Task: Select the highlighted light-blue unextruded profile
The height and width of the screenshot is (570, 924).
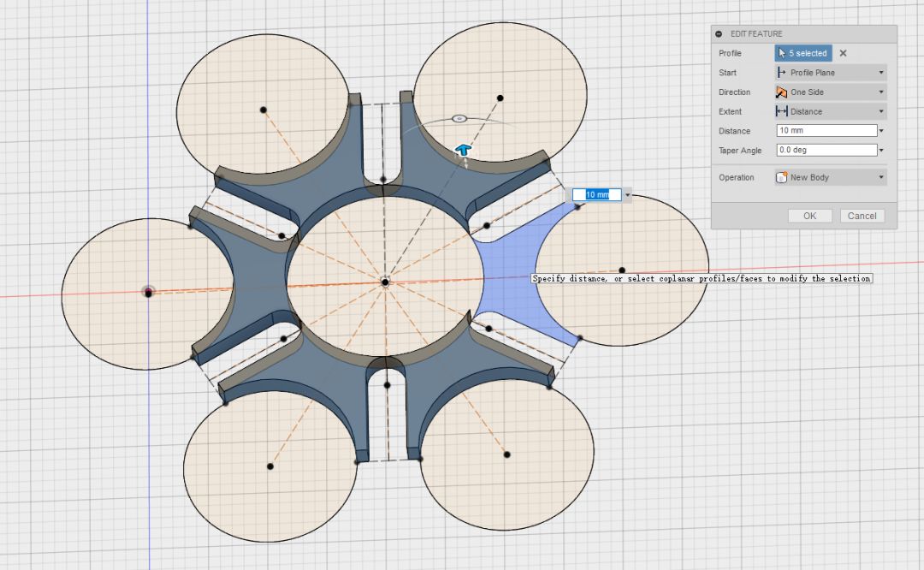Action: [510, 273]
